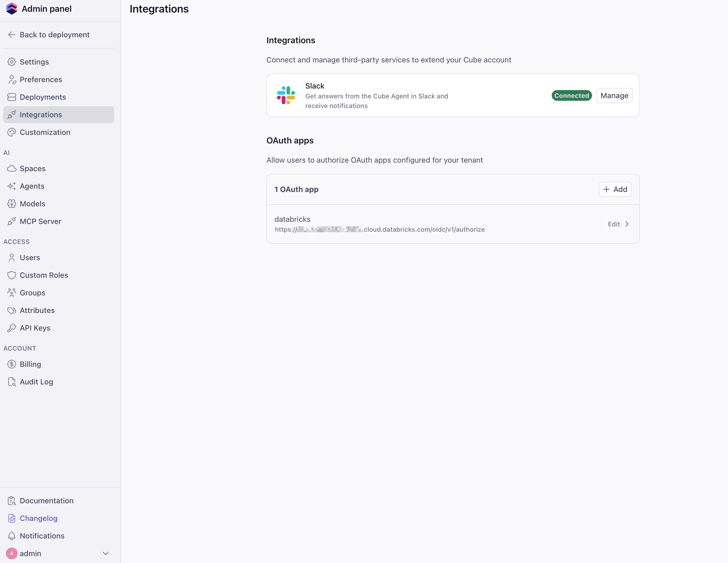The width and height of the screenshot is (728, 563).
Task: Click the Models brain icon
Action: [12, 204]
